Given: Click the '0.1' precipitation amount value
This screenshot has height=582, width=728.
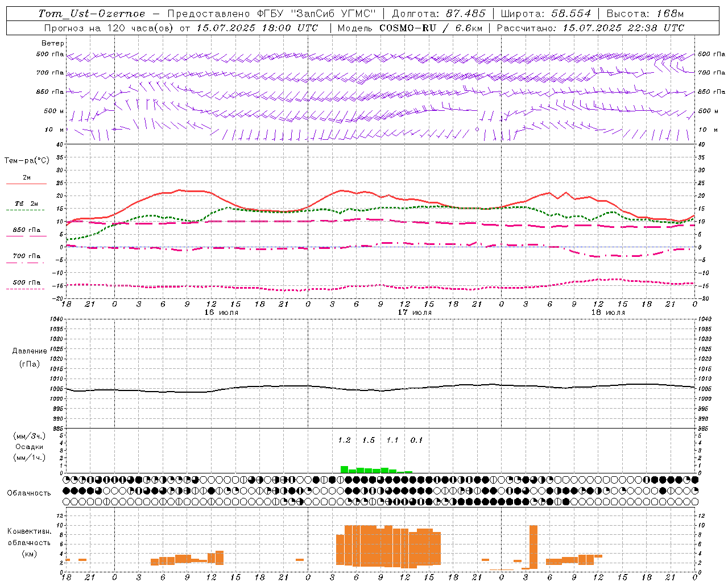Looking at the screenshot, I should point(417,440).
